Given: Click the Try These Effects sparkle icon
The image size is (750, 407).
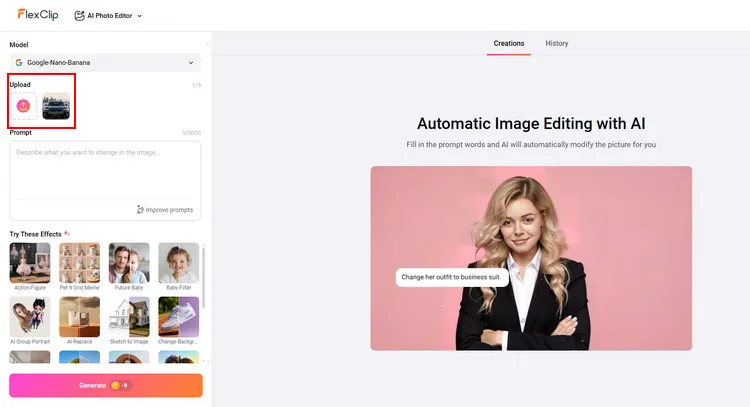Looking at the screenshot, I should (67, 233).
